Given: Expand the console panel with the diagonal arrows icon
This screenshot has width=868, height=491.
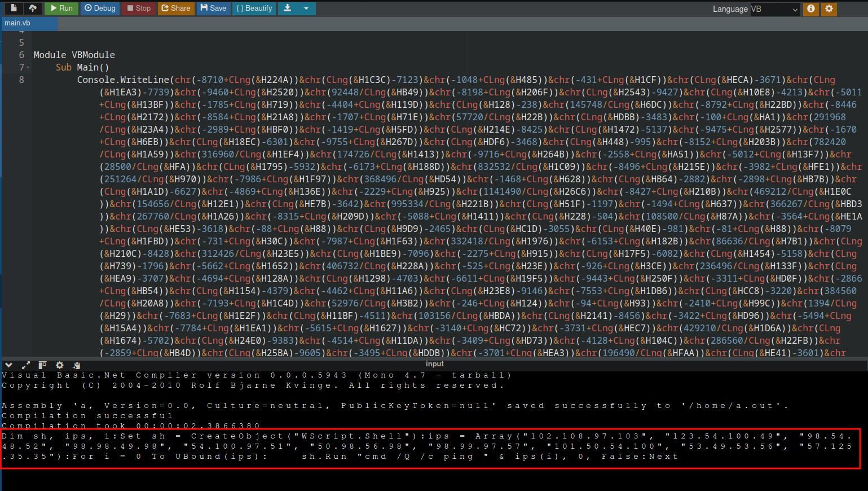Looking at the screenshot, I should (x=25, y=365).
